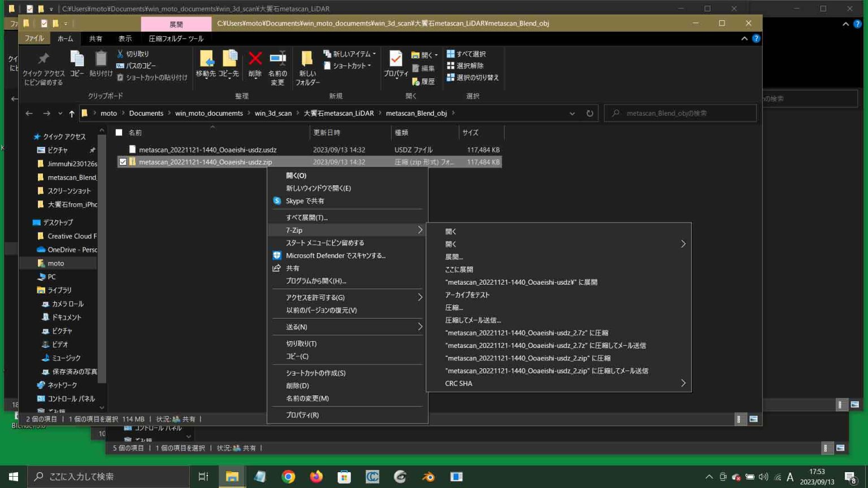The height and width of the screenshot is (488, 868).
Task: Switch to large icons view in status bar
Action: (x=755, y=419)
